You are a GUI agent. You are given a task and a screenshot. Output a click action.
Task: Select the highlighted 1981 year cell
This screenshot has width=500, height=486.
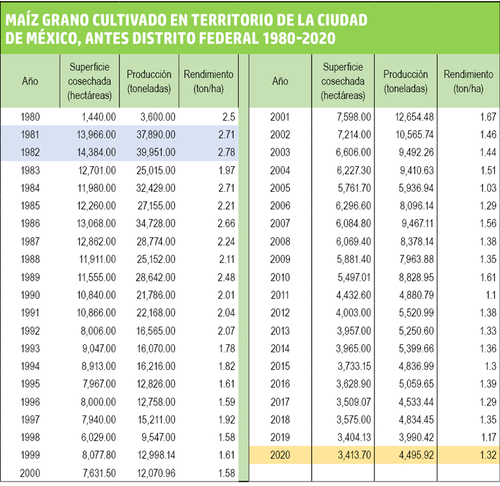click(30, 135)
